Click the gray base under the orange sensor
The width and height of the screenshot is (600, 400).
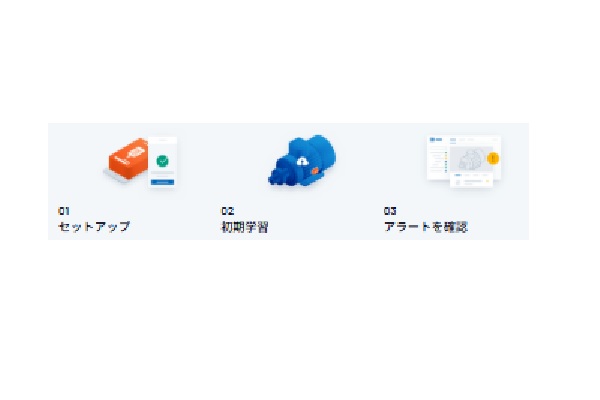[116, 175]
